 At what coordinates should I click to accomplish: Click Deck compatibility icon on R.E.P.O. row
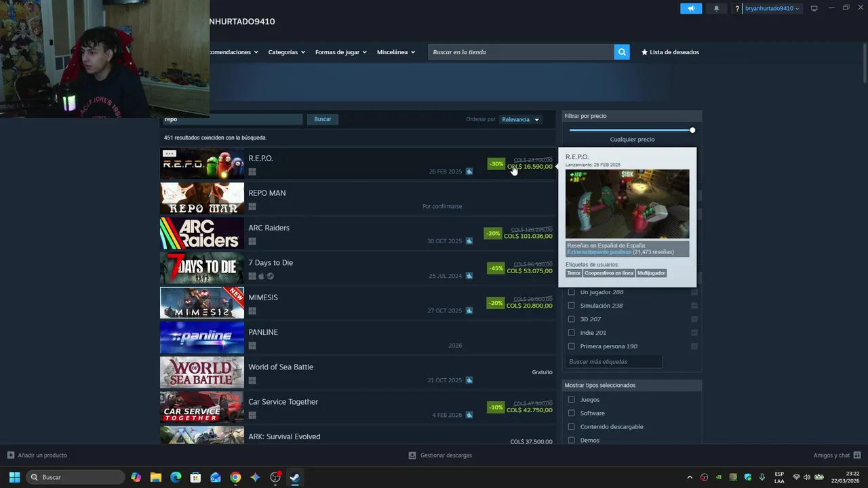coord(469,171)
